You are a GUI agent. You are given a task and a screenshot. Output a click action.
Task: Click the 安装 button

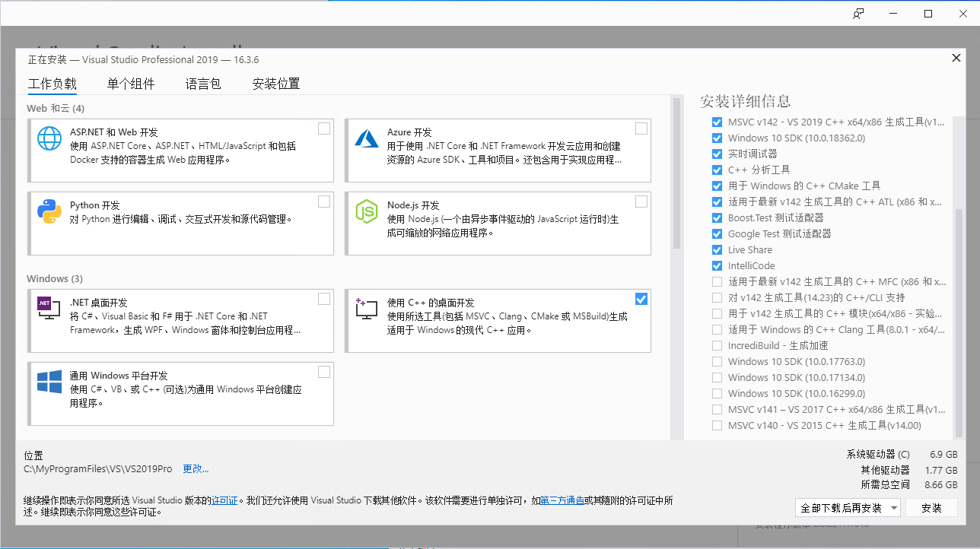click(x=931, y=507)
